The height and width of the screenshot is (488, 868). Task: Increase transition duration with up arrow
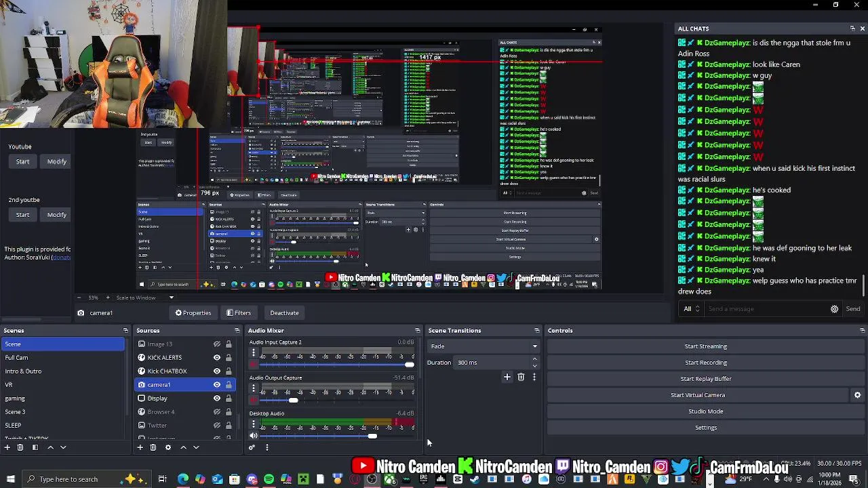pos(535,359)
